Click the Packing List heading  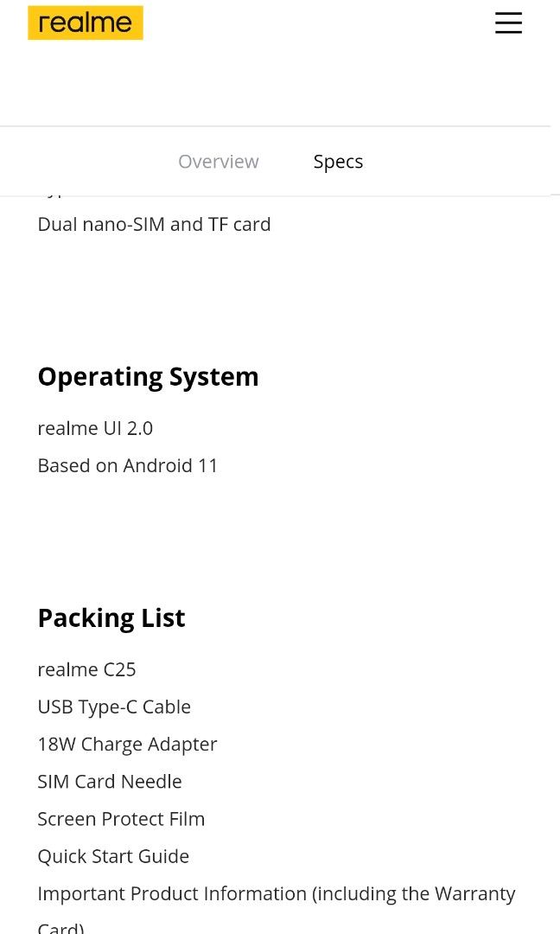pos(111,618)
